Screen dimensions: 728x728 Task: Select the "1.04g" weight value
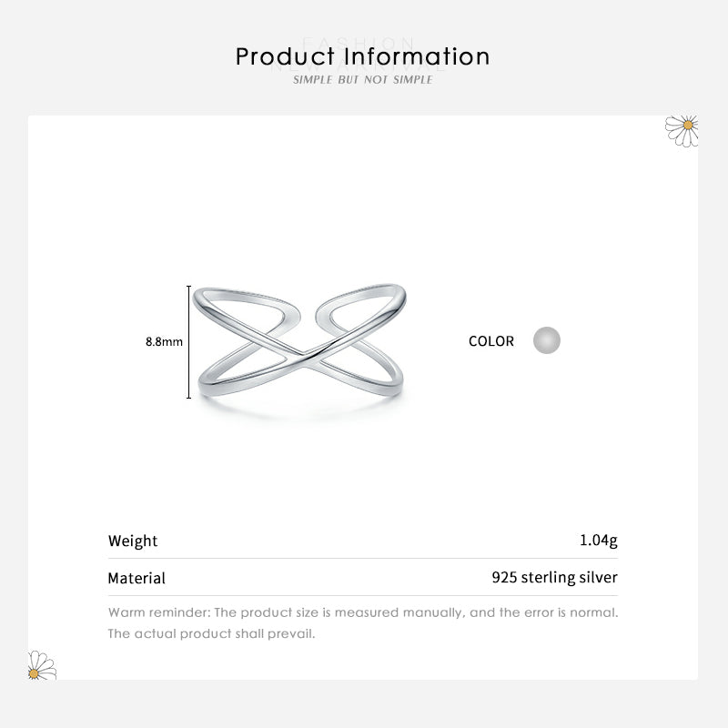pyautogui.click(x=599, y=541)
